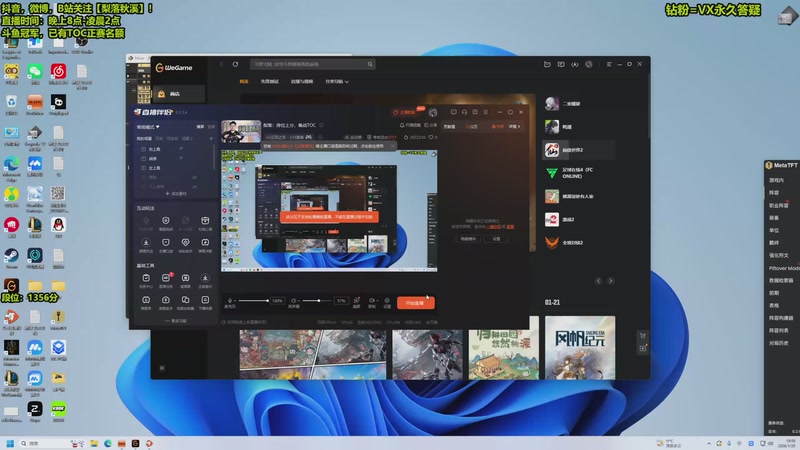Expand the 常规模式 mode dropdown
Screen dimensions: 800x450
click(x=148, y=127)
